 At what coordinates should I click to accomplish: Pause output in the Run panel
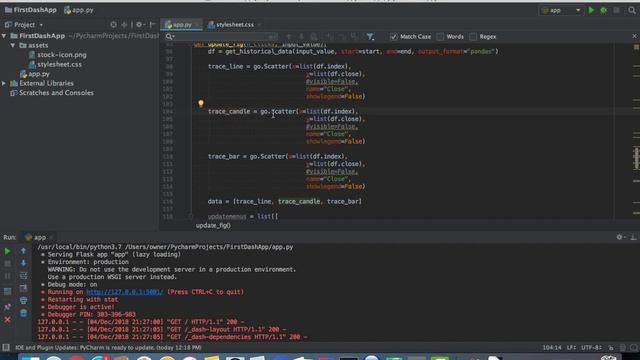(7, 276)
